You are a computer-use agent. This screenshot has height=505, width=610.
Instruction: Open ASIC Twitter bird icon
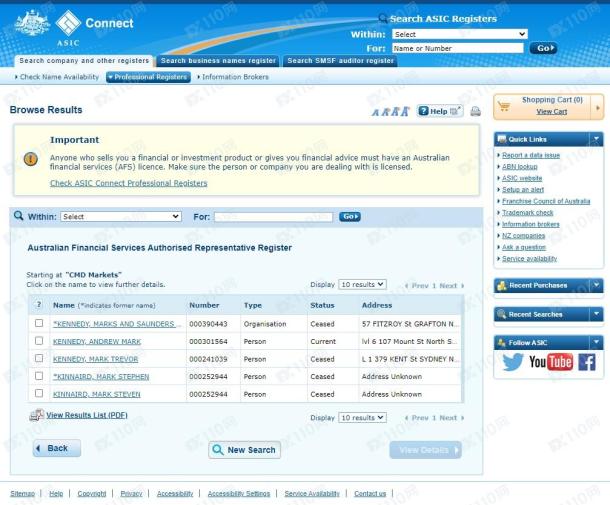pyautogui.click(x=512, y=362)
